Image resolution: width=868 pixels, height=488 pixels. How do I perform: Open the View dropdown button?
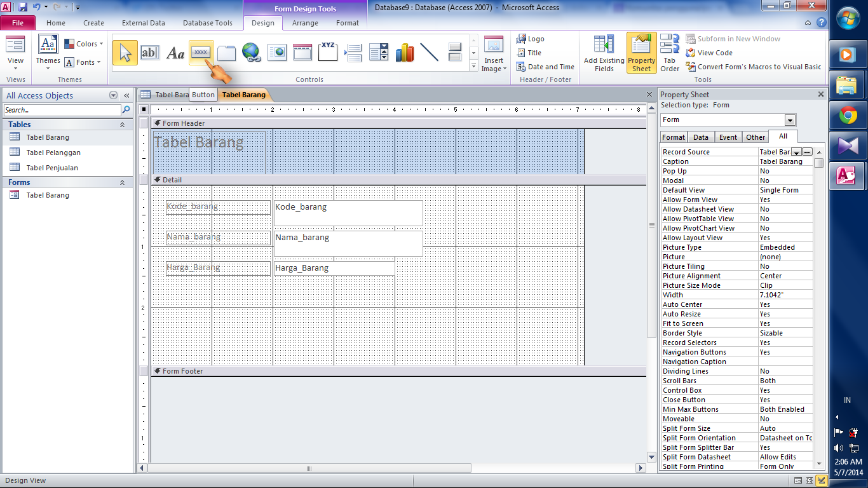tap(15, 54)
